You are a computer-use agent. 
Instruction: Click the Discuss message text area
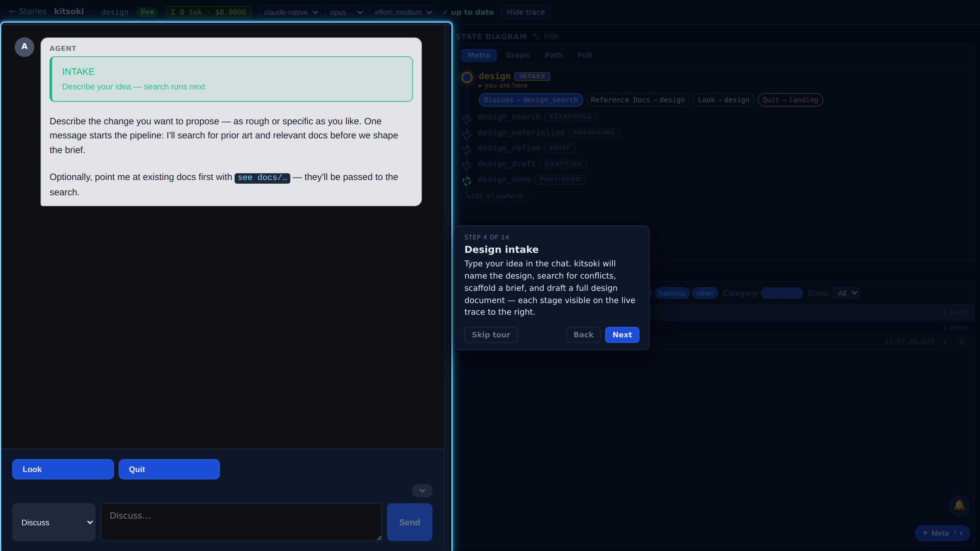241,522
